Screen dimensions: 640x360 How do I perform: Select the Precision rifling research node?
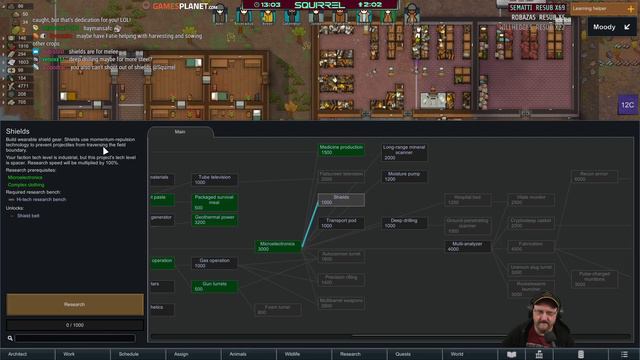click(341, 280)
